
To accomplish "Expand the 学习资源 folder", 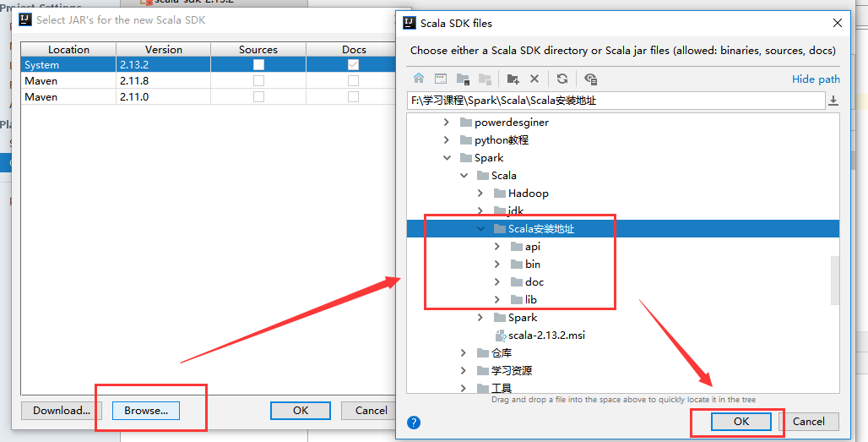I will (x=464, y=370).
